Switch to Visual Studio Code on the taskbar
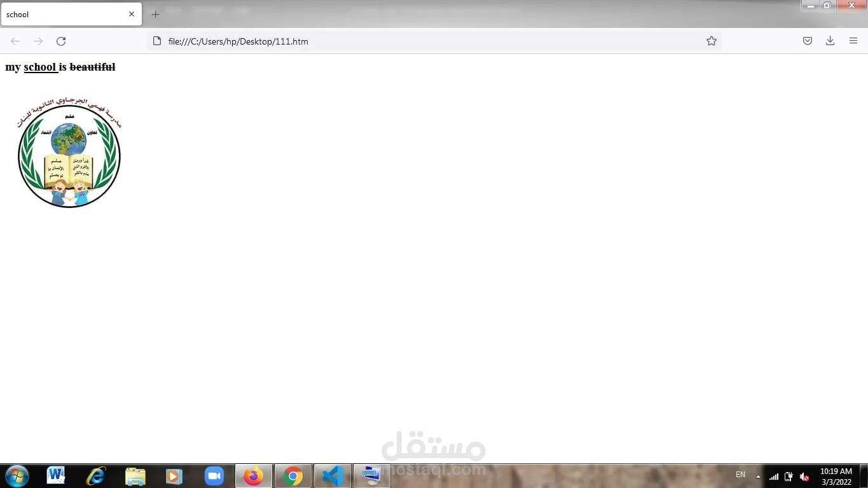Screen dimensions: 868x488 tap(333, 476)
